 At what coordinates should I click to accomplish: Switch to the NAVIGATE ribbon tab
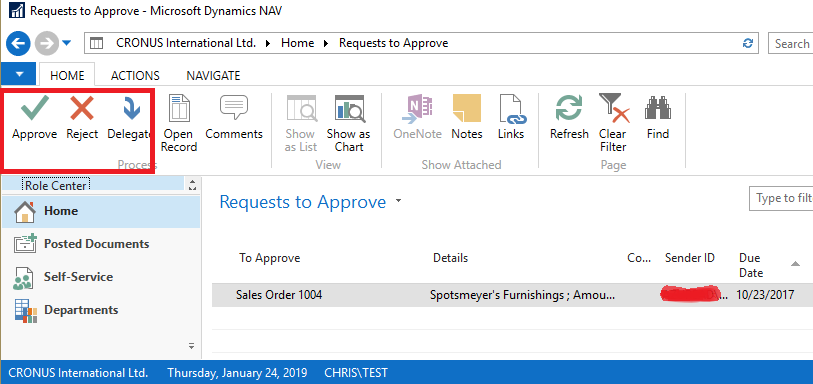click(x=213, y=76)
